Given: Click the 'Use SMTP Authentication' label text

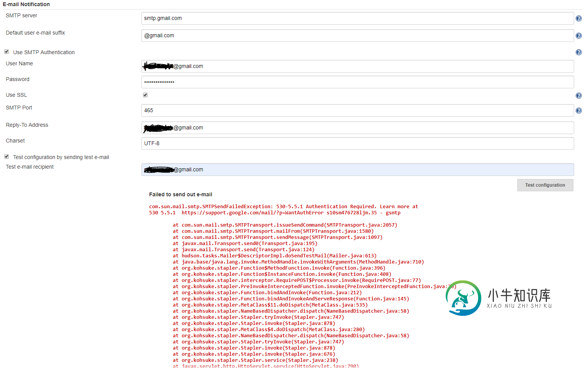Looking at the screenshot, I should click(x=44, y=52).
